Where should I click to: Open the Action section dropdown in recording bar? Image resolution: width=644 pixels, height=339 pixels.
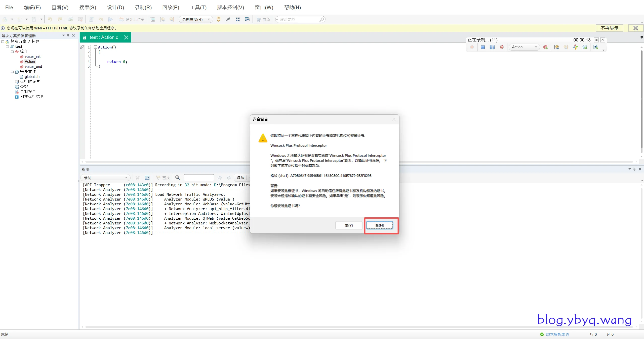[525, 47]
